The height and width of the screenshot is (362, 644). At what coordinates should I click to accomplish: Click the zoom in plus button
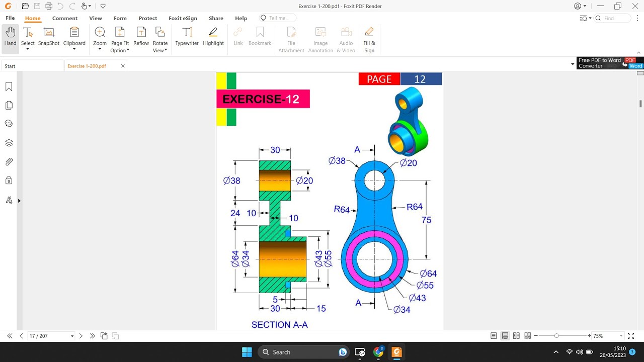coord(589,336)
